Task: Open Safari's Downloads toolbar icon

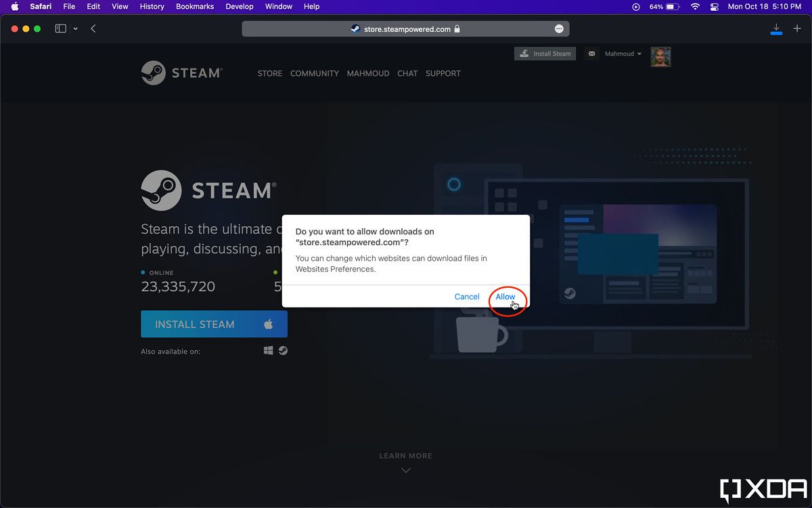Action: (x=776, y=28)
